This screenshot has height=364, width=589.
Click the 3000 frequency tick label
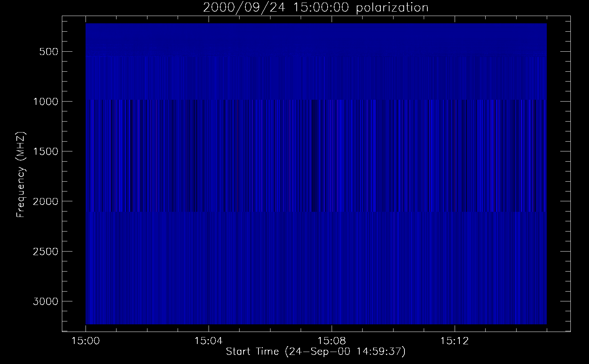(45, 301)
